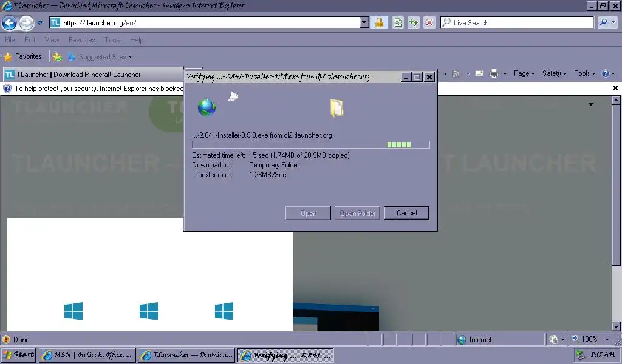
Task: Click the Live Search magnifier button
Action: click(x=603, y=22)
